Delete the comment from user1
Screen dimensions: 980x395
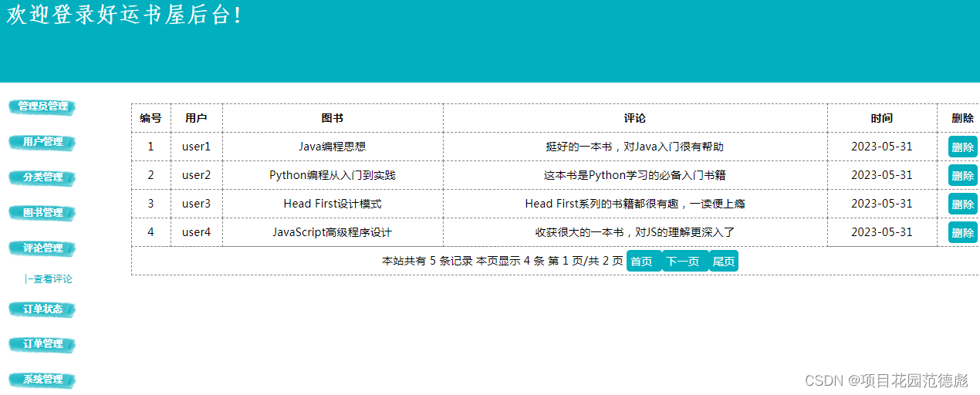(x=962, y=147)
